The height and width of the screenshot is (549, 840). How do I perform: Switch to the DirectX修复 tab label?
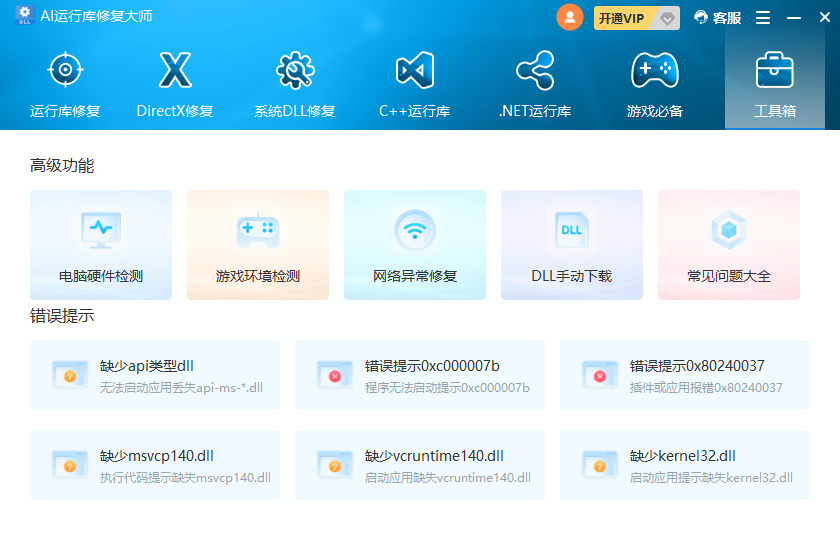[x=175, y=111]
